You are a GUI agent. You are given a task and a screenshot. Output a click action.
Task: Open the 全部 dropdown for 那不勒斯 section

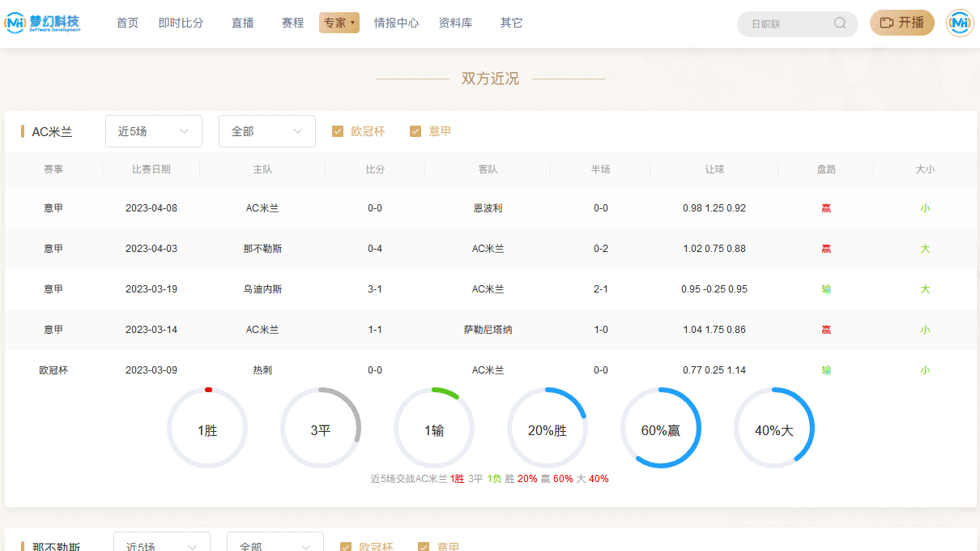pos(275,541)
